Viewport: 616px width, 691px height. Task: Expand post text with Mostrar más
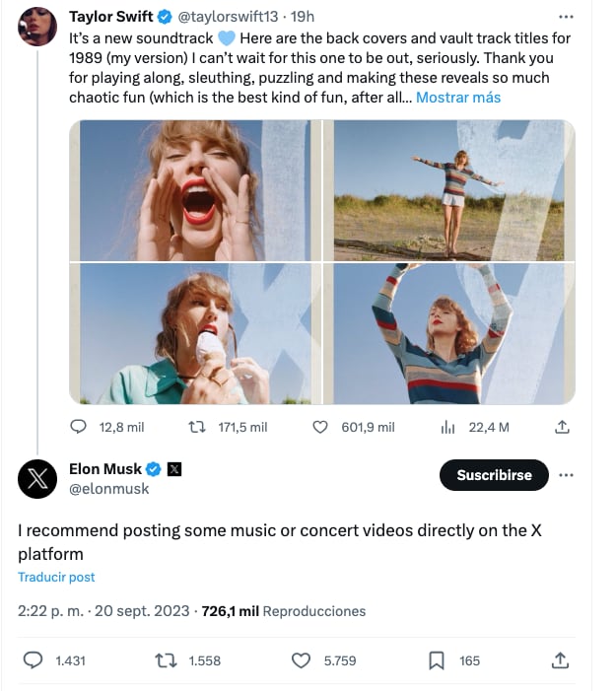(x=458, y=97)
